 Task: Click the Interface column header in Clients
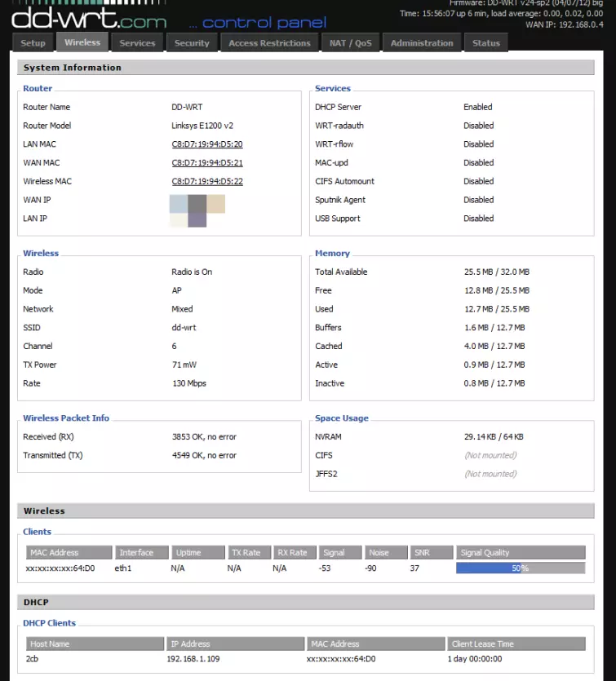(x=141, y=552)
